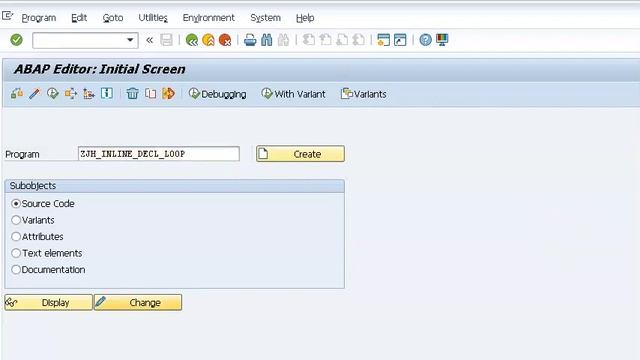Select the Variants radio button

tap(16, 220)
